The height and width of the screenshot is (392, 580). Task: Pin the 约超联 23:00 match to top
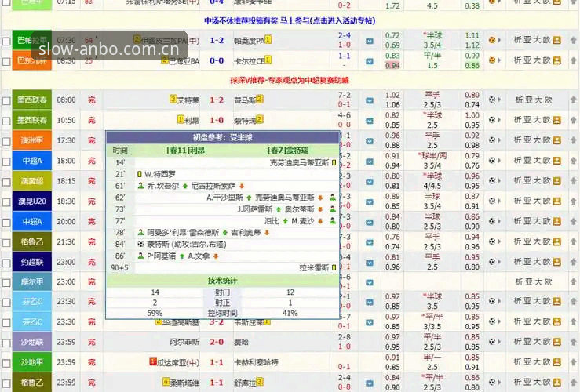coord(574,262)
